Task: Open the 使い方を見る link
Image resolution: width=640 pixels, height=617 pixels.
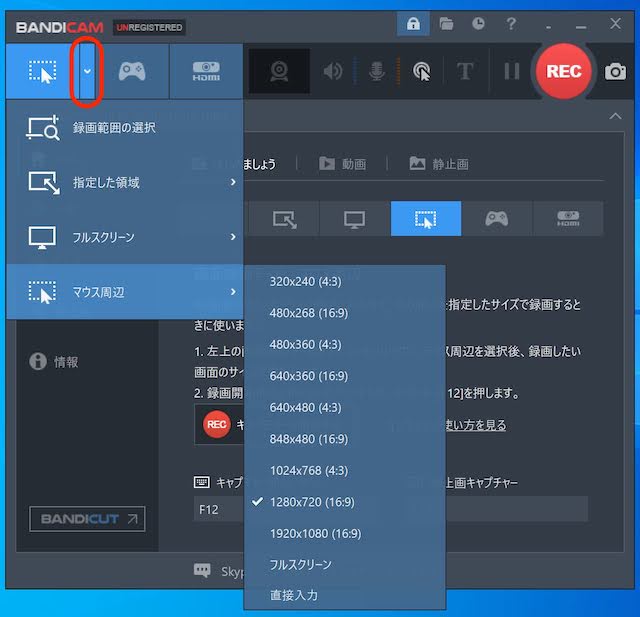Action: point(476,425)
